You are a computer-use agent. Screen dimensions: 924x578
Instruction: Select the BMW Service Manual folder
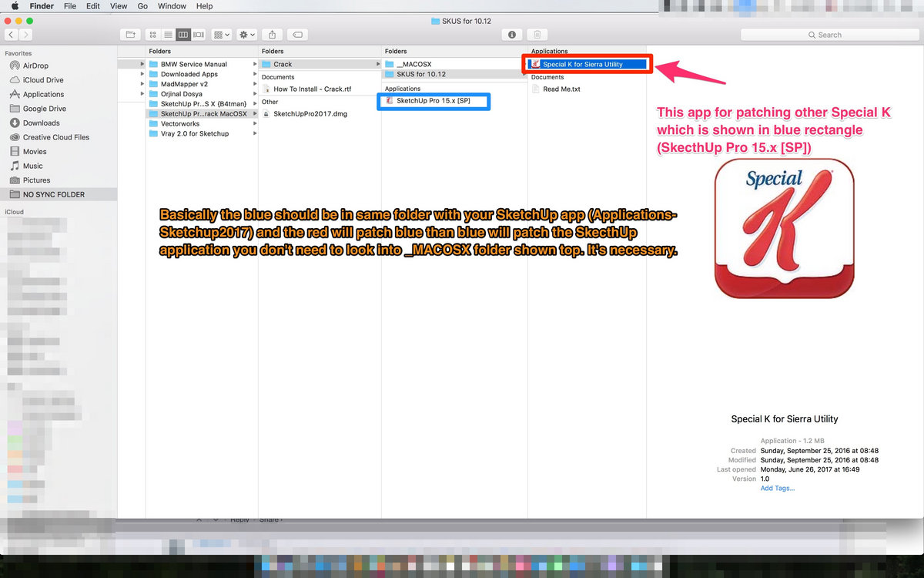(x=194, y=64)
